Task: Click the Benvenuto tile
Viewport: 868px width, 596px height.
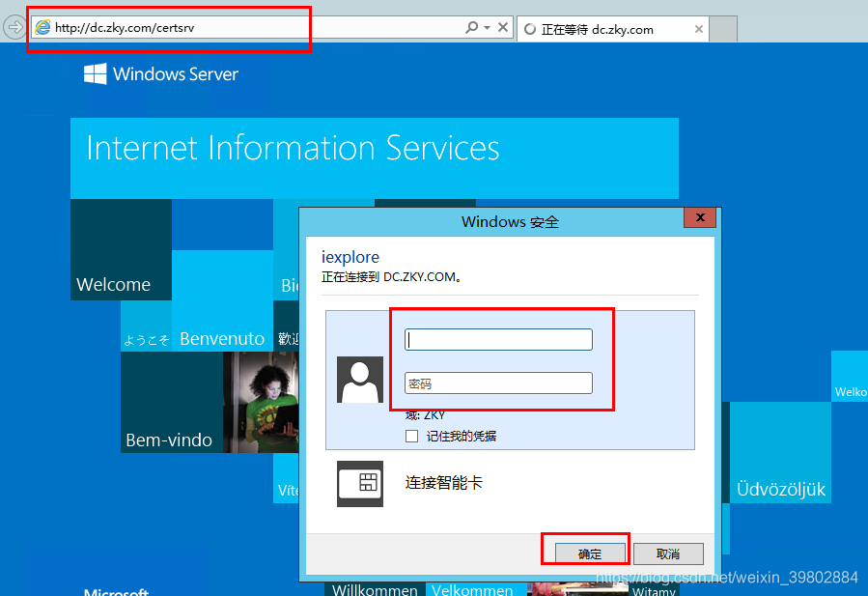Action: (x=222, y=300)
